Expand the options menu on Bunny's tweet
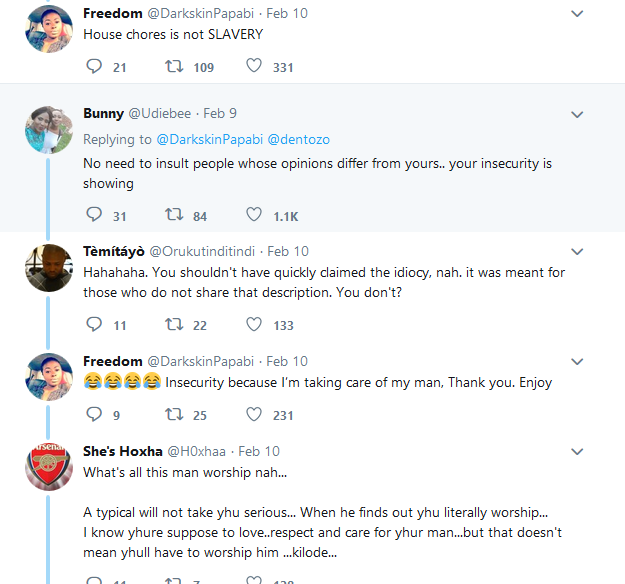 577,113
